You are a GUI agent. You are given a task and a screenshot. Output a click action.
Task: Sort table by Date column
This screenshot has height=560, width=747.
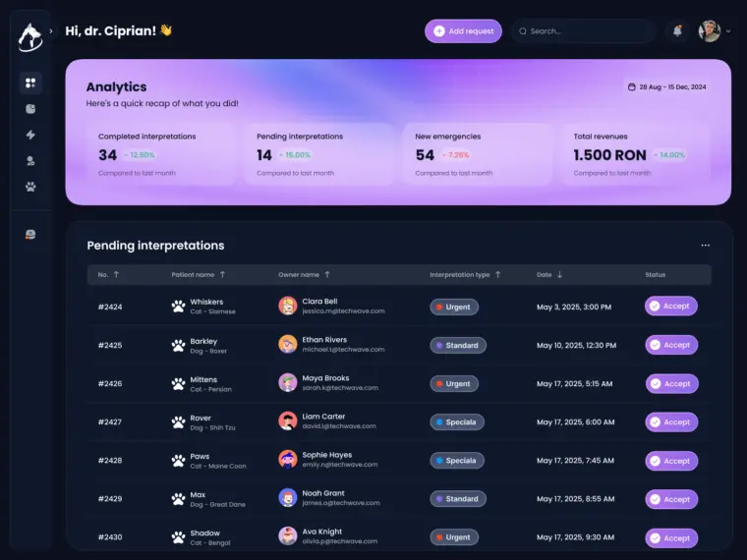coord(549,275)
